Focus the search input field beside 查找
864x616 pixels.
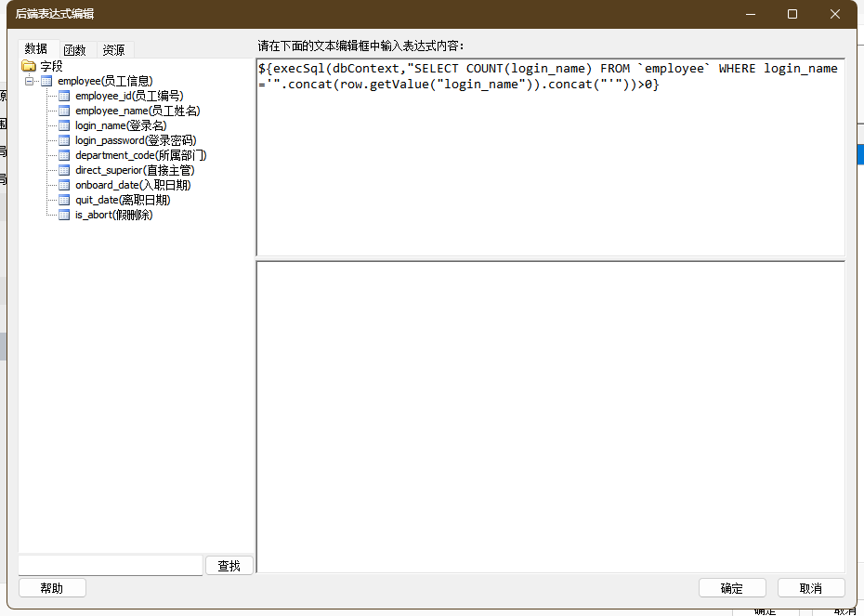click(111, 565)
